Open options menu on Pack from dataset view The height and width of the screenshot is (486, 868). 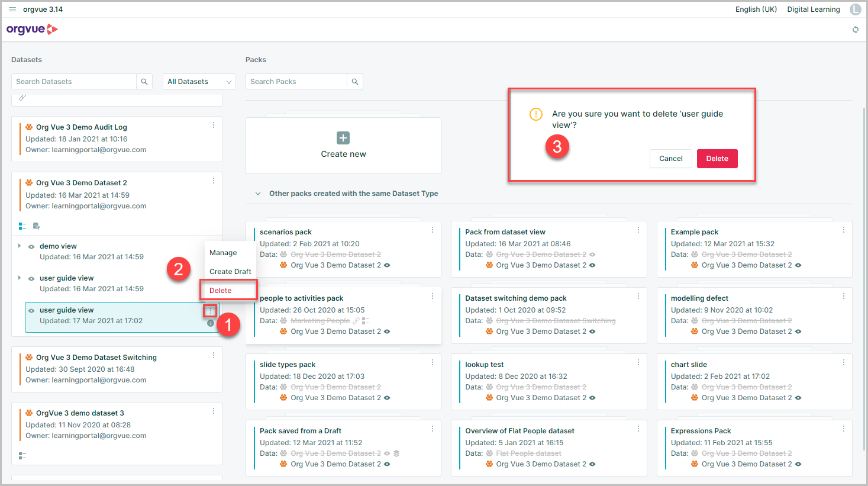(638, 230)
